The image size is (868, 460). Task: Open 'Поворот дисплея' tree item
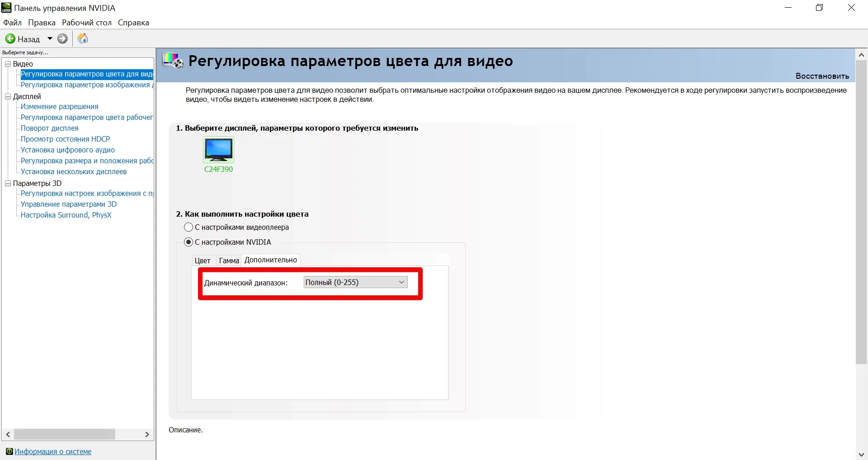coord(49,128)
